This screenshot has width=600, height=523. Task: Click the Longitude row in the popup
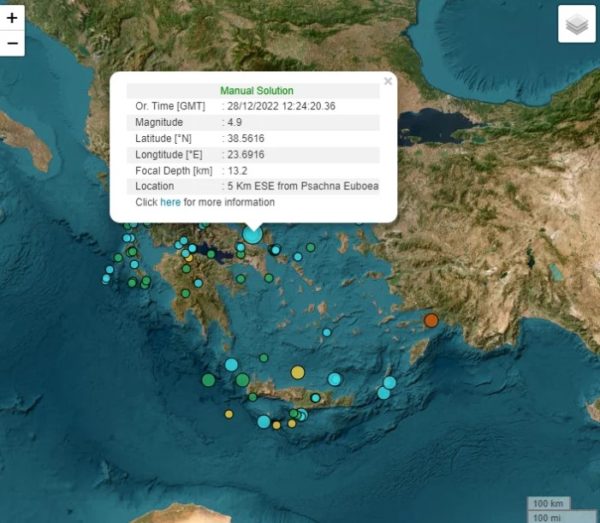[x=253, y=154]
